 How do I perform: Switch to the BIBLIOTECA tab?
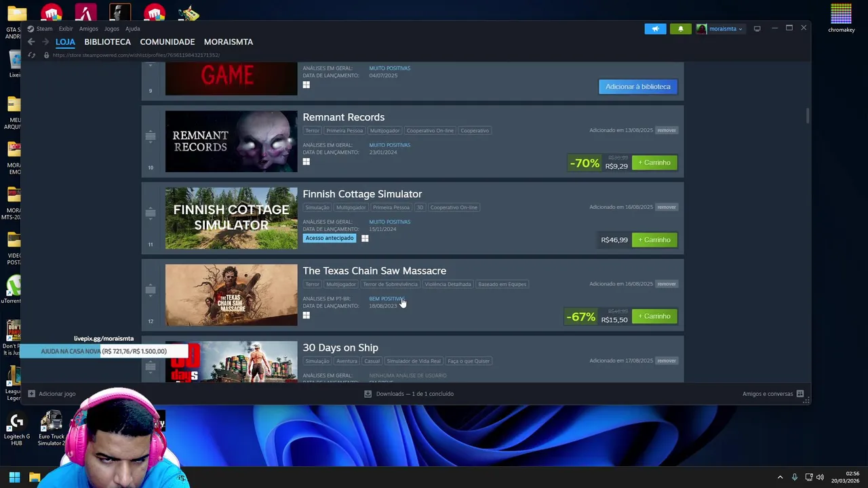pos(107,42)
